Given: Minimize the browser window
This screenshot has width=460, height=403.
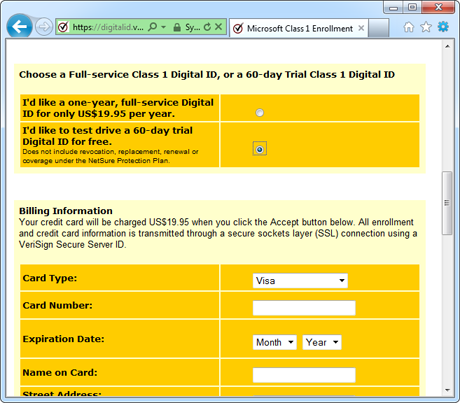Looking at the screenshot, I should (x=394, y=7).
